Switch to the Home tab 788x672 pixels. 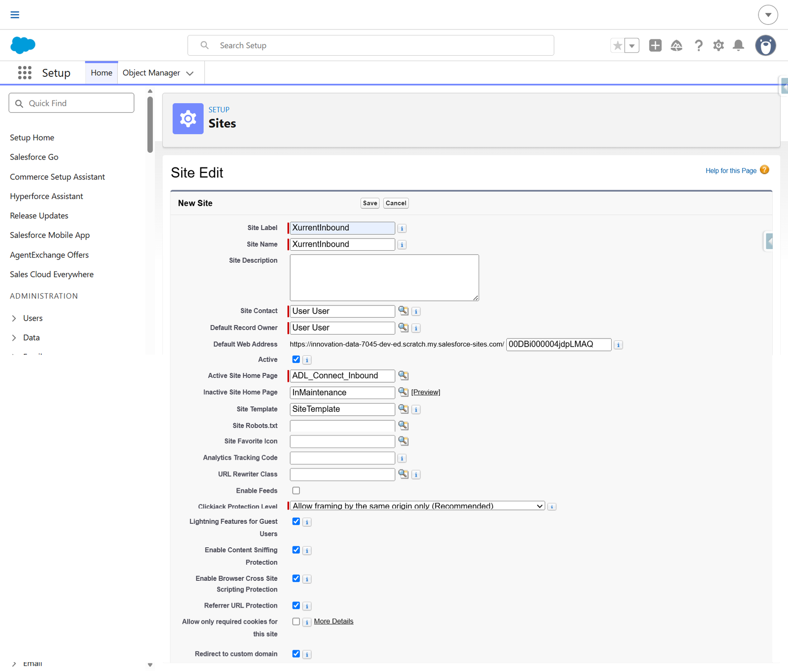coord(101,73)
